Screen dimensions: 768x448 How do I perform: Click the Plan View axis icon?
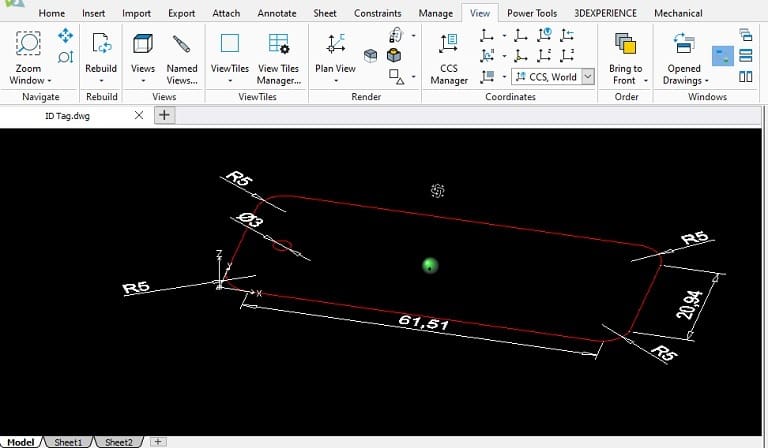[336, 44]
